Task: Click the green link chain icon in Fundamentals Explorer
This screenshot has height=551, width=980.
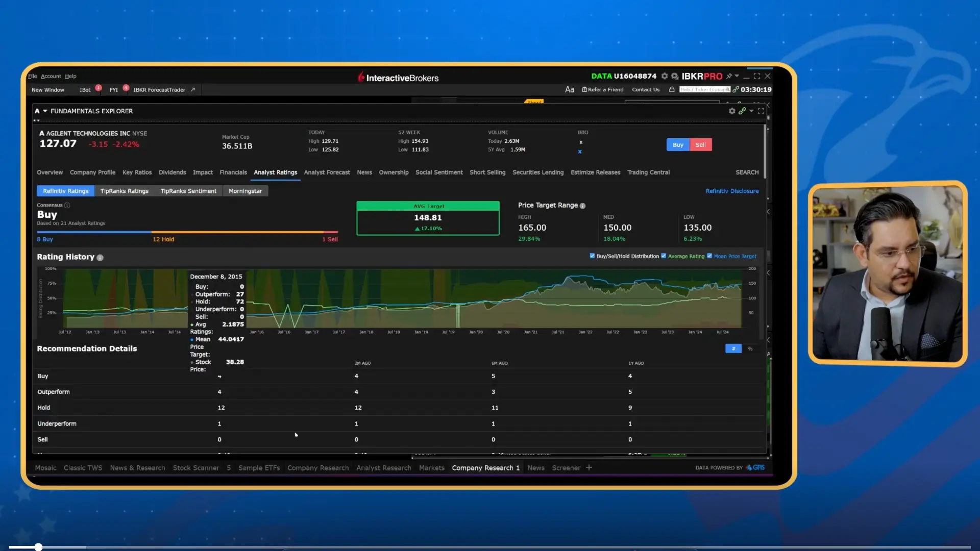Action: (743, 111)
